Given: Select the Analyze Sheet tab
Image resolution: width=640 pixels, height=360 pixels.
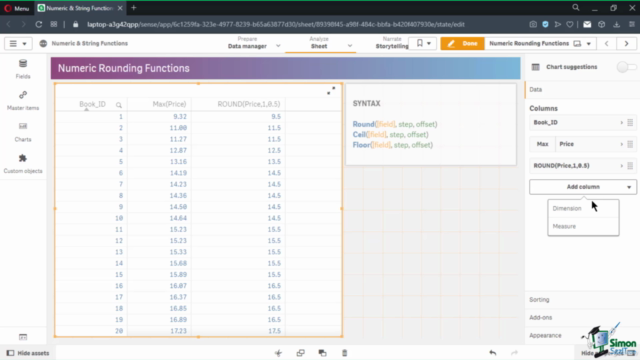Looking at the screenshot, I should pos(319,43).
